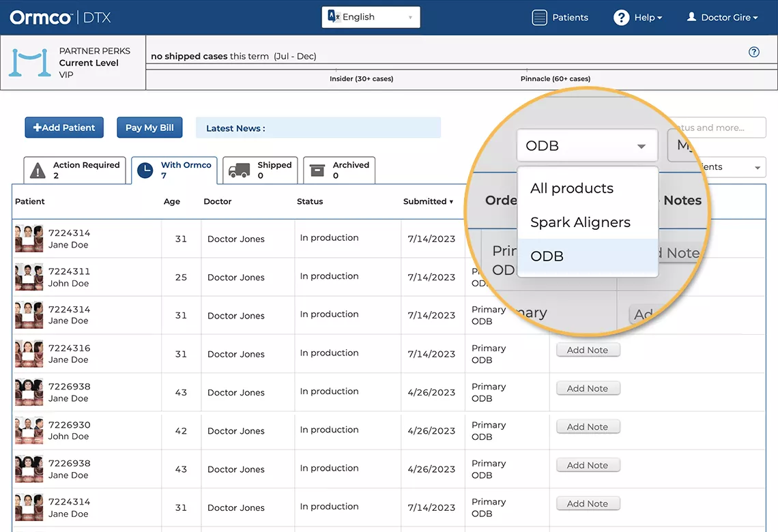Viewport: 778px width, 532px height.
Task: Select All products option in dropdown
Action: [x=572, y=188]
